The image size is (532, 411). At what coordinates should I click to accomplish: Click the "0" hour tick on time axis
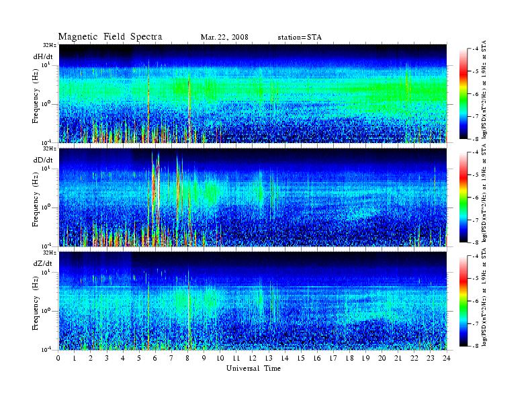58,358
